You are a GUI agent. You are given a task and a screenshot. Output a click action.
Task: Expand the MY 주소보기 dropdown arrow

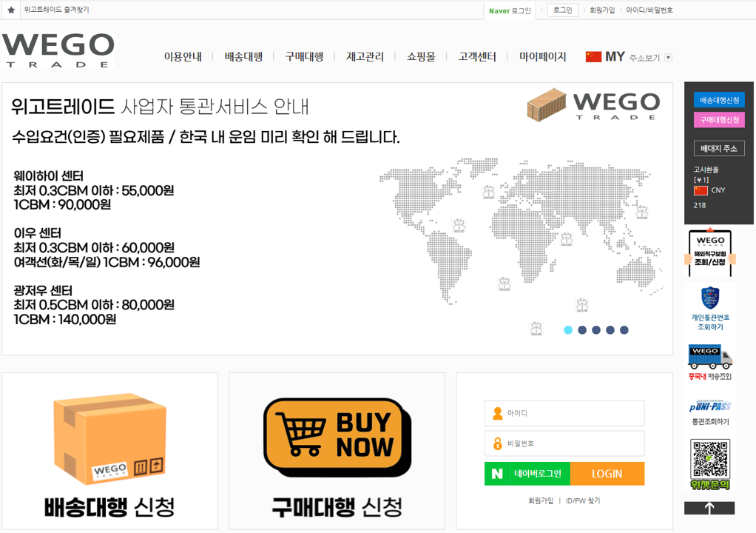pos(668,58)
